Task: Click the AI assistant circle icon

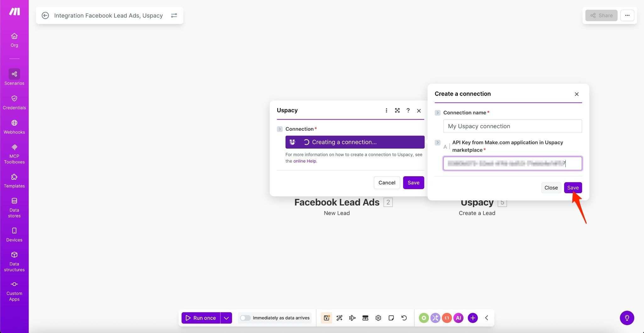Action: [458, 318]
